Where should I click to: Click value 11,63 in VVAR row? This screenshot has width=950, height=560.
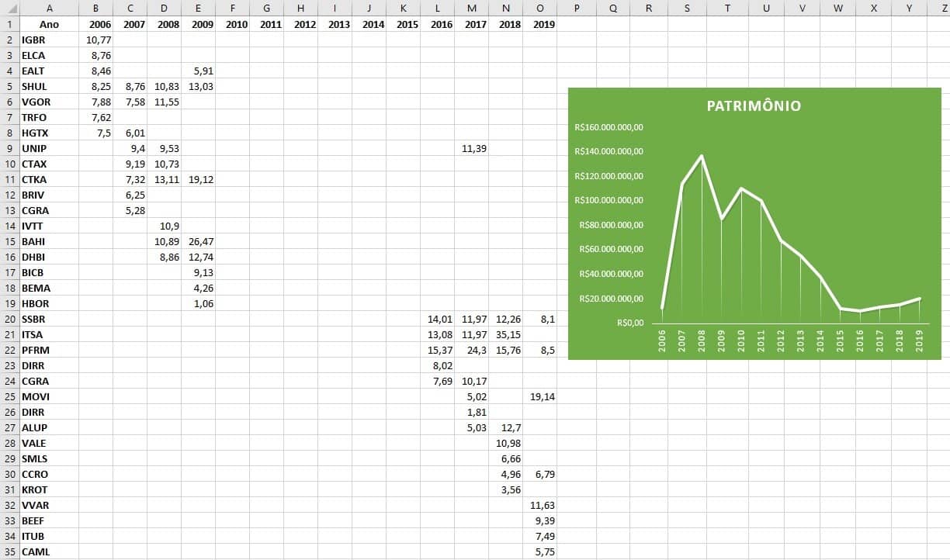[539, 505]
